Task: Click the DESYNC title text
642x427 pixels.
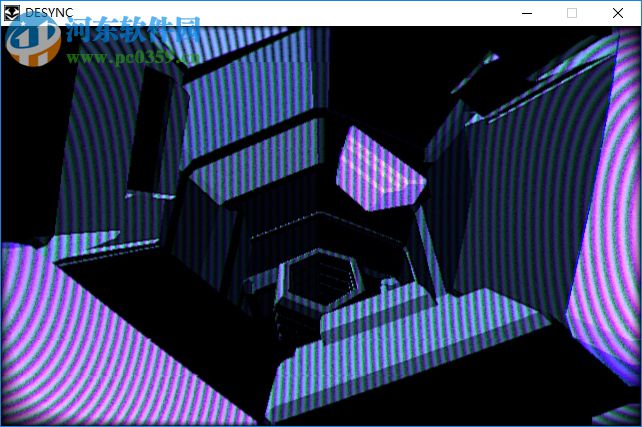Action: pyautogui.click(x=49, y=13)
